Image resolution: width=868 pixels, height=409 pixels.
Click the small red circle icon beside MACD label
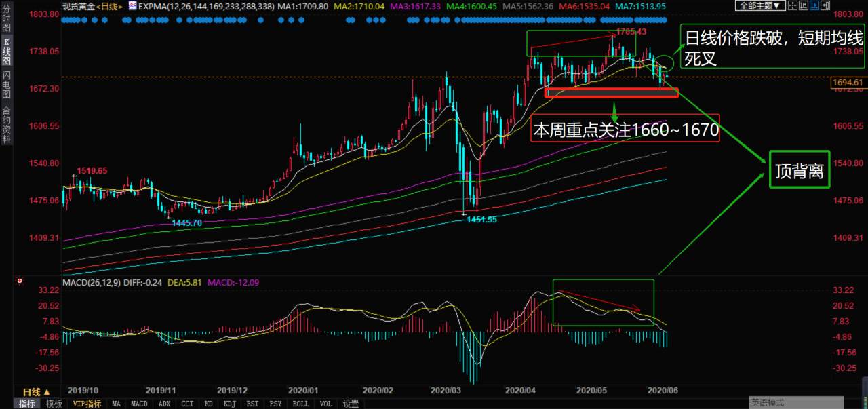(20, 281)
